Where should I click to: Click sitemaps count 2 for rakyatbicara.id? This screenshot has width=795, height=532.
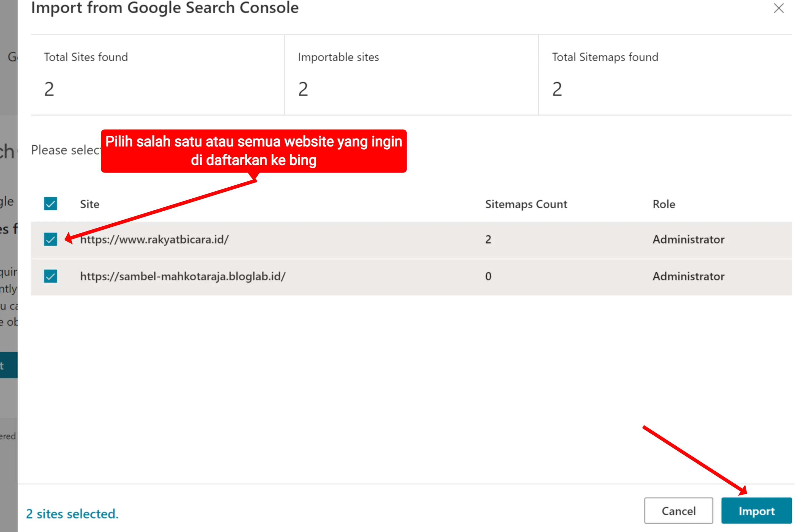(x=488, y=240)
